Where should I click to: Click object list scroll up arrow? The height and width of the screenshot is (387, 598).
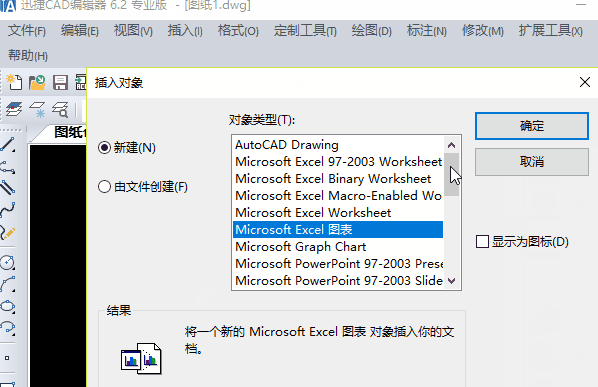click(x=452, y=145)
